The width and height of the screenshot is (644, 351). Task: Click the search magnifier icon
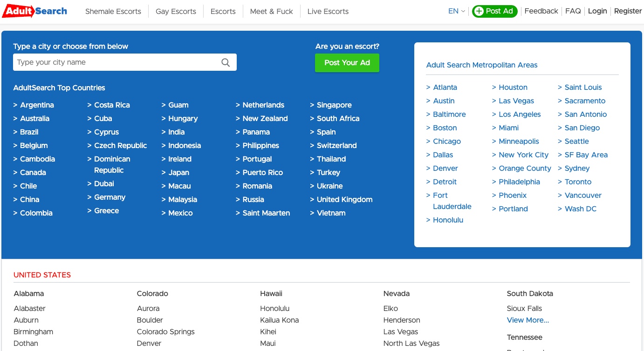click(x=226, y=62)
